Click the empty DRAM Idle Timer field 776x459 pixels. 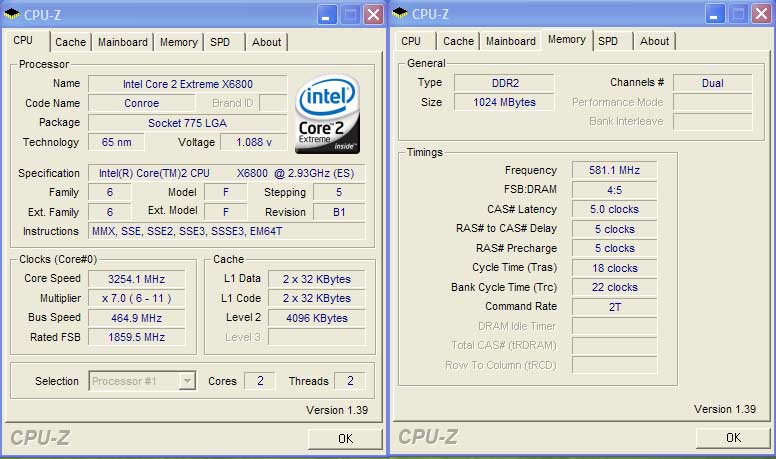tap(614, 326)
